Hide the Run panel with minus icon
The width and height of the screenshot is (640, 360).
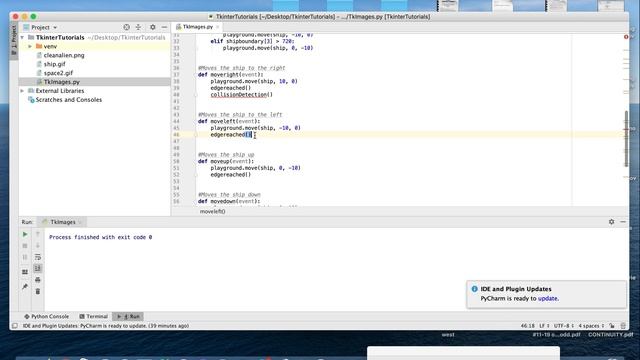point(623,222)
